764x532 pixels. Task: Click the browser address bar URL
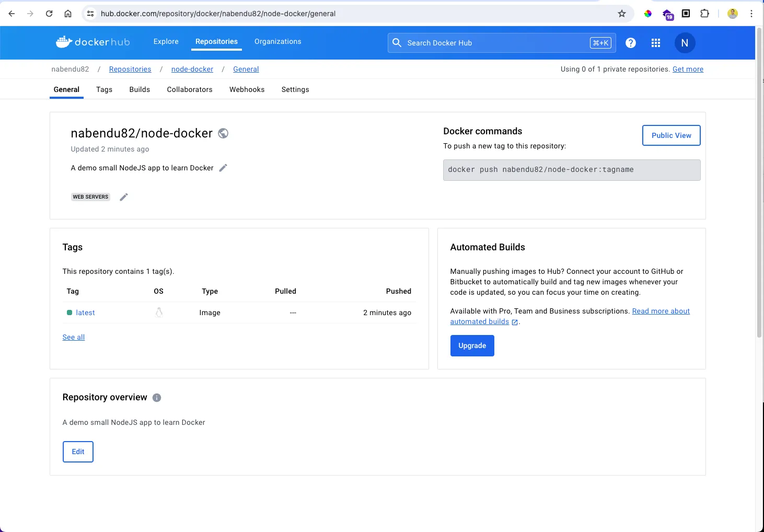218,14
